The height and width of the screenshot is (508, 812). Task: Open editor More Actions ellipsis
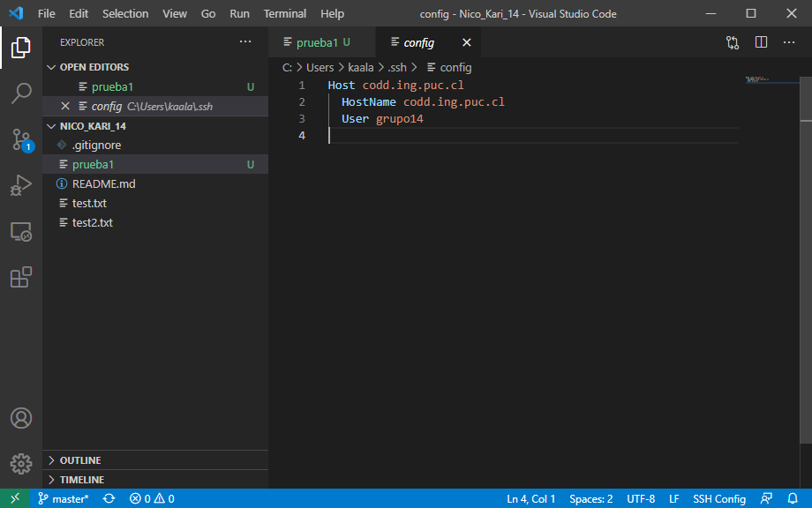point(789,42)
